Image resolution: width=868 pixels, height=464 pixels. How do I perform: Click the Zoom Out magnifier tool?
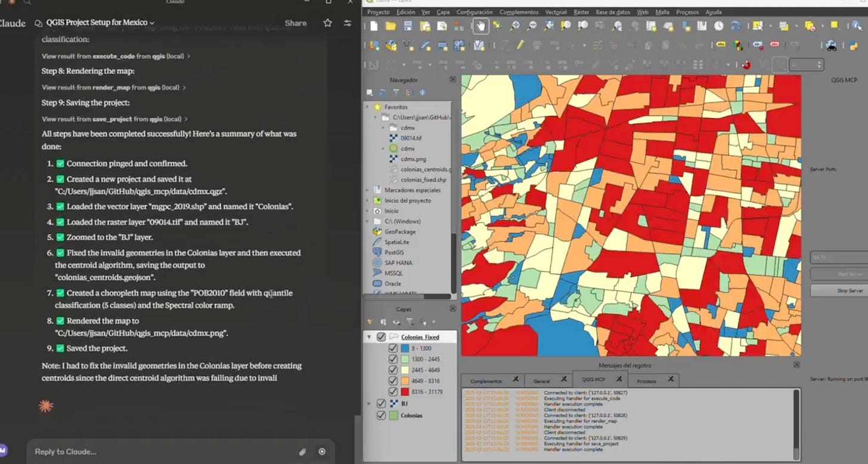pos(531,26)
